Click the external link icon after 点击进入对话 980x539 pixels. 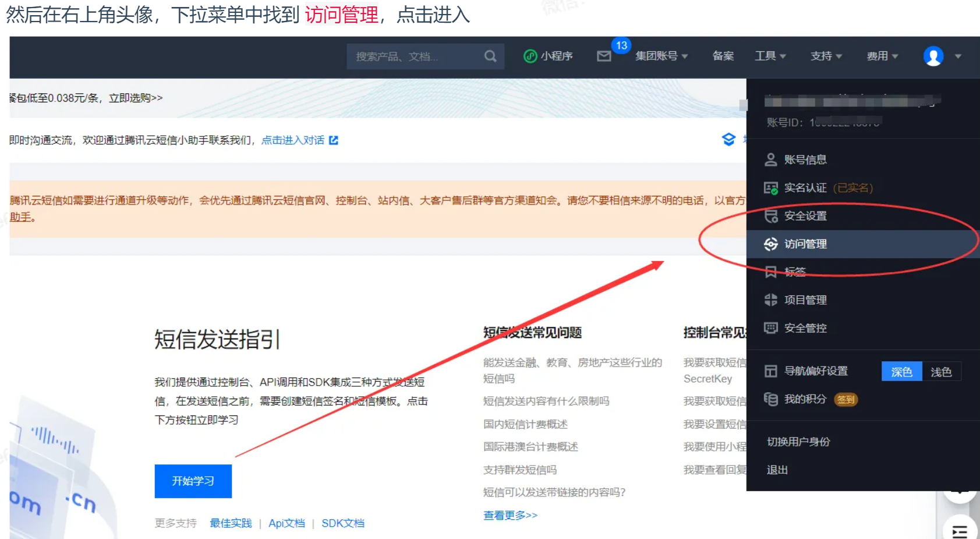[334, 140]
